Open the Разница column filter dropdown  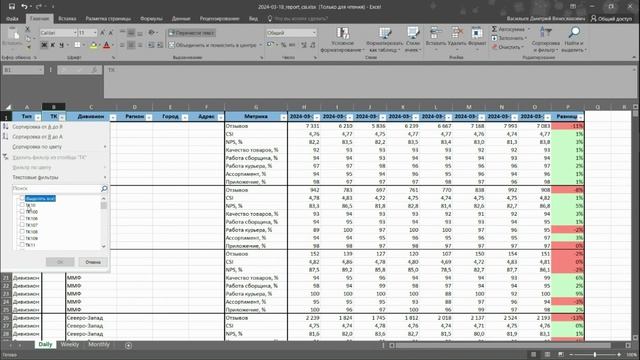[x=580, y=118]
